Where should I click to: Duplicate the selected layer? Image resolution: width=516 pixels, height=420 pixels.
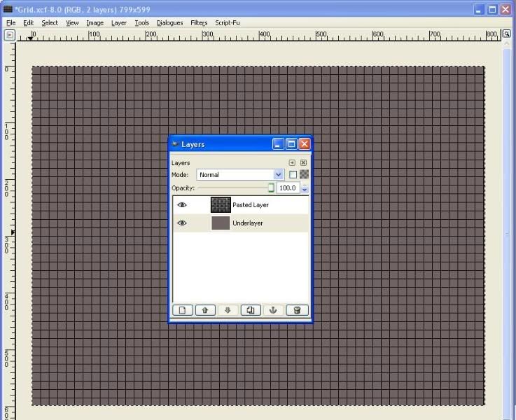click(x=251, y=310)
